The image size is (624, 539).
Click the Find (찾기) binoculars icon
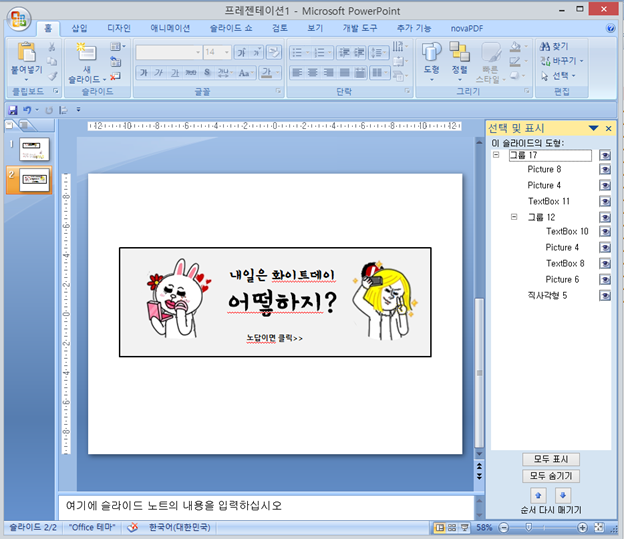[x=545, y=47]
